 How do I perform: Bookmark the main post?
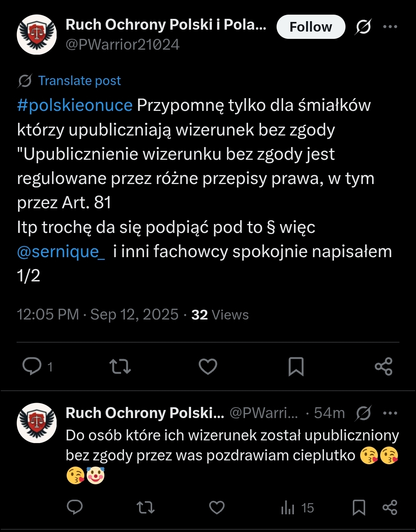click(296, 366)
